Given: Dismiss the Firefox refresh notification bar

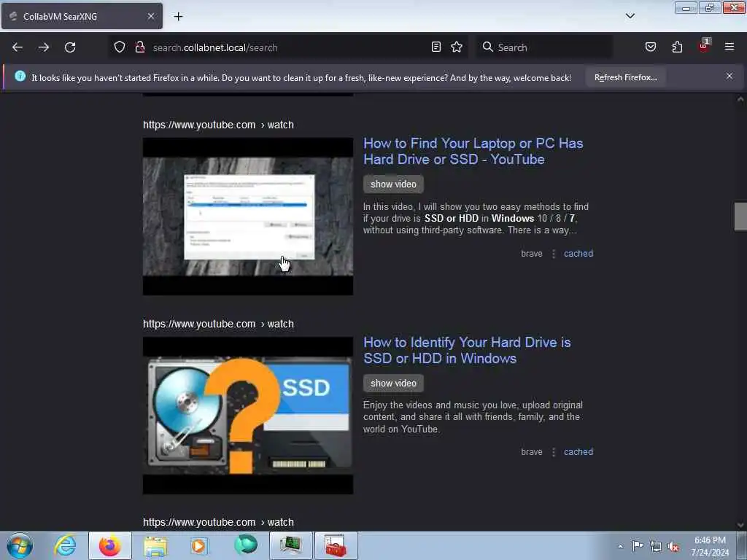Looking at the screenshot, I should pyautogui.click(x=729, y=76).
